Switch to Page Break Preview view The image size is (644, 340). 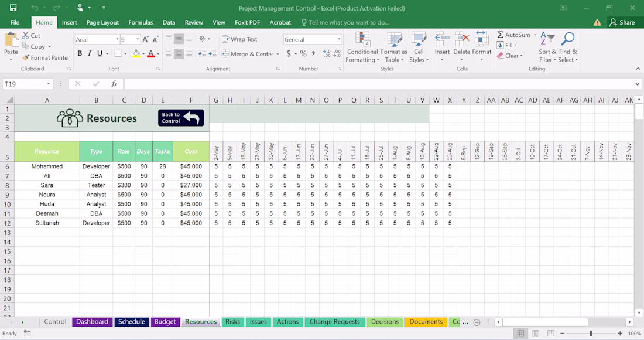click(551, 334)
